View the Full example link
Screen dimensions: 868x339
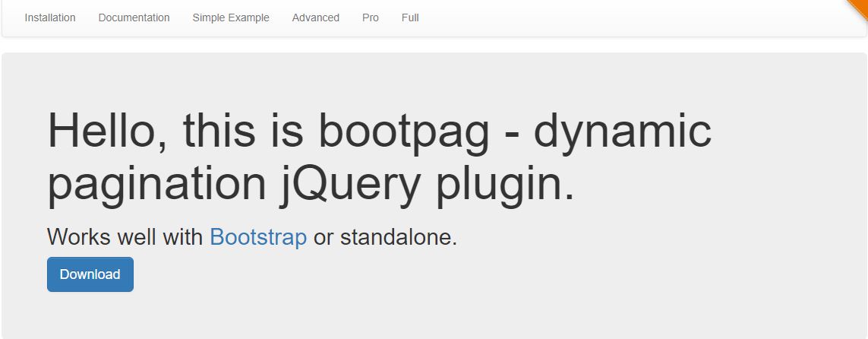(410, 17)
